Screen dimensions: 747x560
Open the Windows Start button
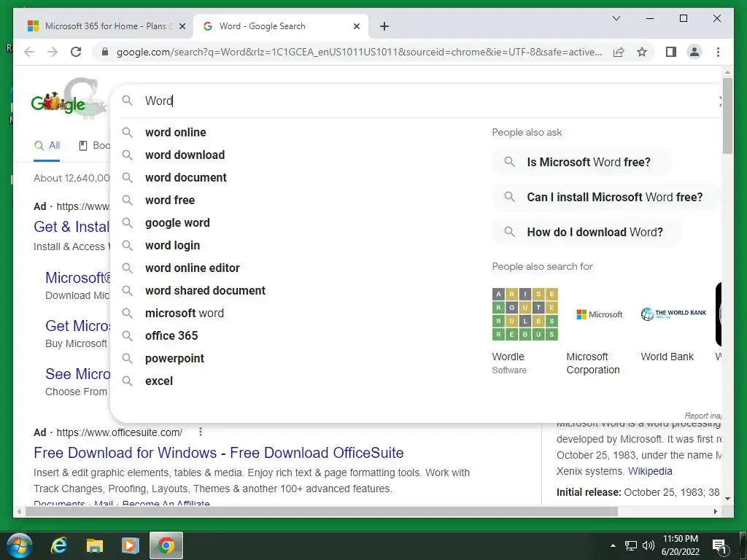[20, 545]
